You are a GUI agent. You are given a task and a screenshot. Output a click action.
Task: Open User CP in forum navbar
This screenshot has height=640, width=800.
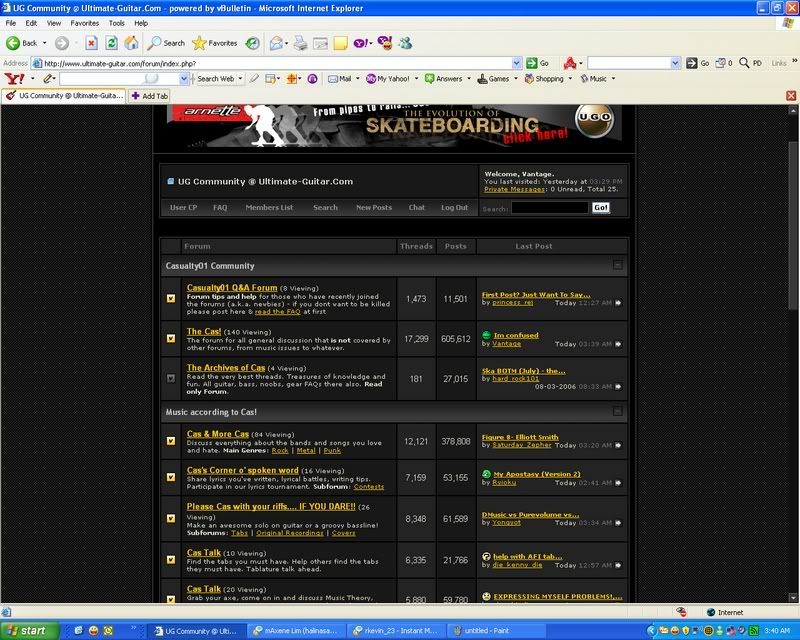[x=183, y=208]
